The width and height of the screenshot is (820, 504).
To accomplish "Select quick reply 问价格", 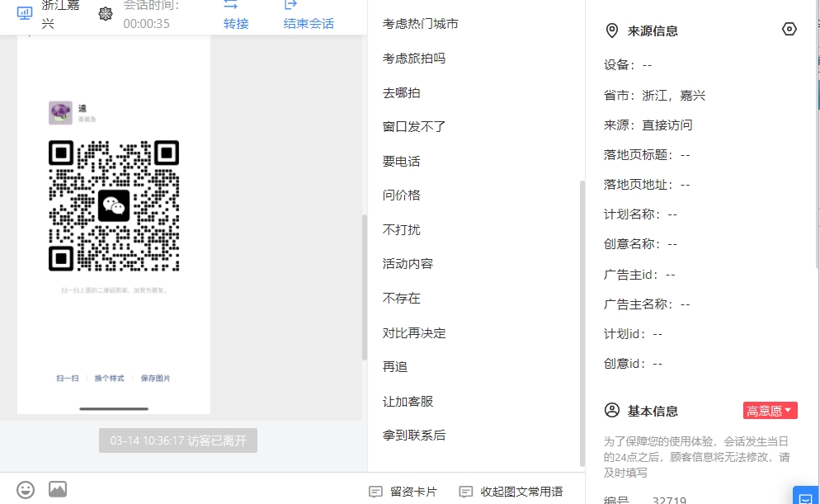I will [401, 195].
